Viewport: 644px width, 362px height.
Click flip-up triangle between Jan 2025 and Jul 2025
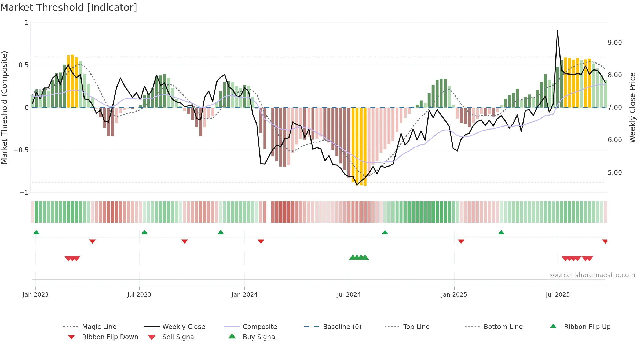[x=501, y=232]
